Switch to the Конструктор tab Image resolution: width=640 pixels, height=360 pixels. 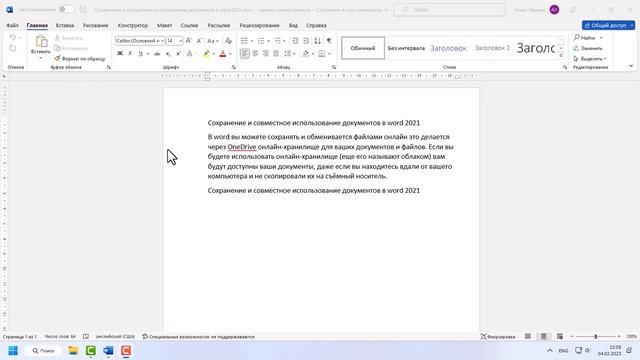133,25
